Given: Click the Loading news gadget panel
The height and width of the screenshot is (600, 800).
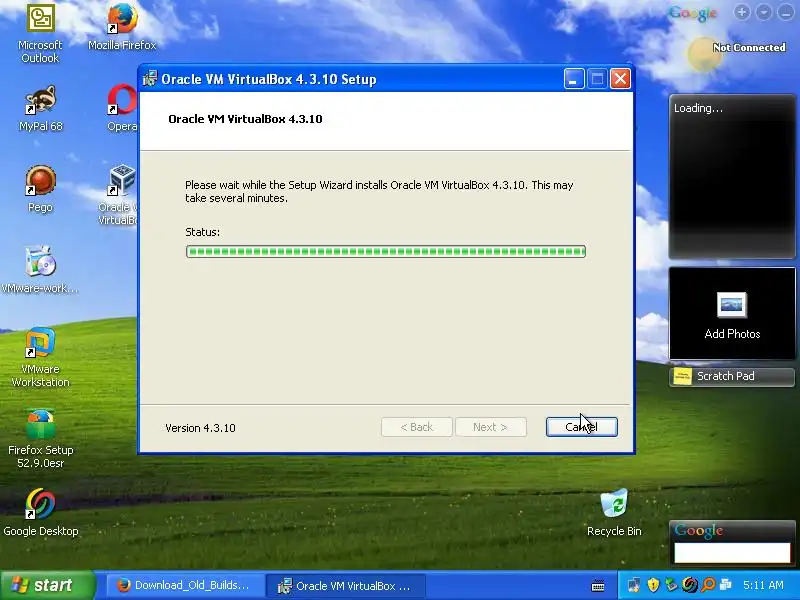Looking at the screenshot, I should point(732,177).
